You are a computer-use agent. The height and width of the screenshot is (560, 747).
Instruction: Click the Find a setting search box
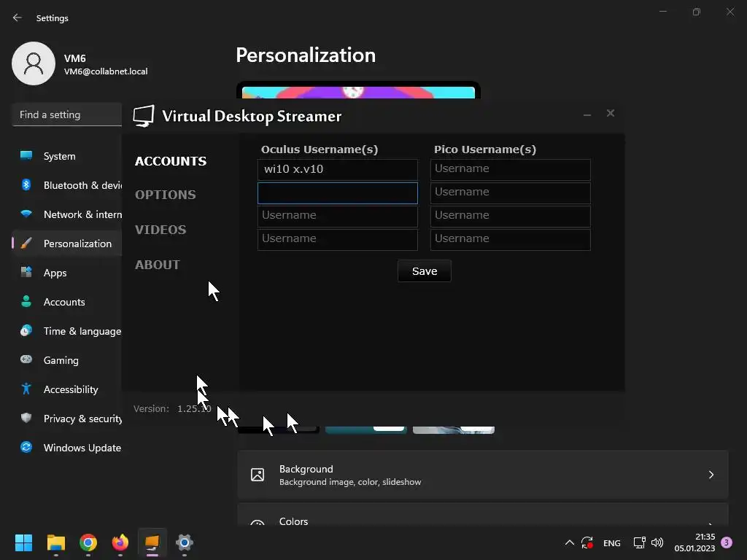point(66,114)
